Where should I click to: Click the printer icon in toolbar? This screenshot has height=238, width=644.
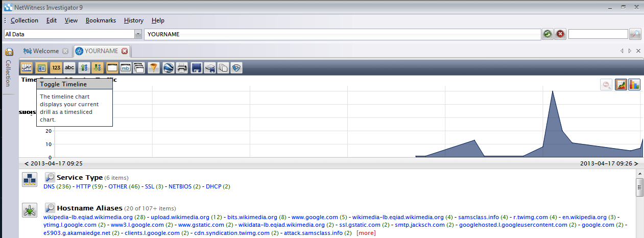pos(182,67)
